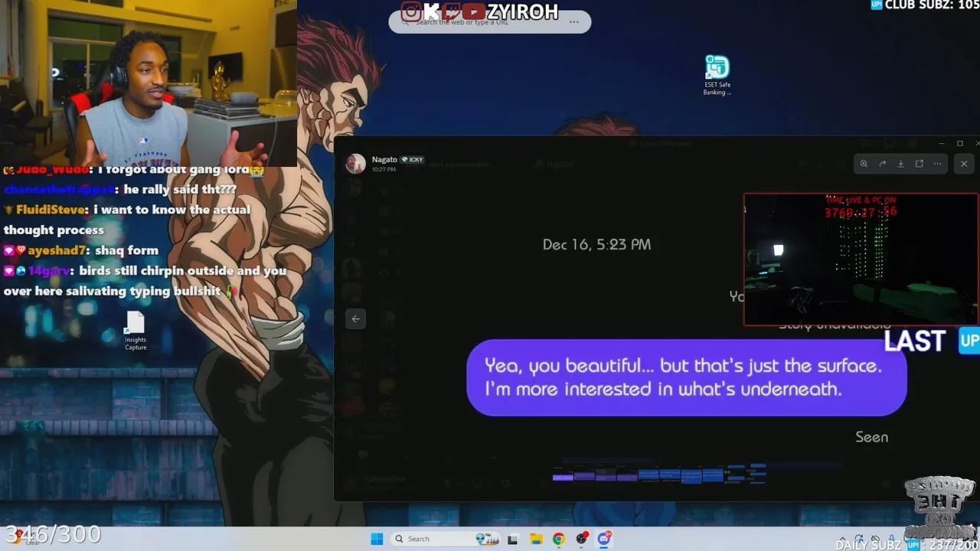
Task: Open Google Chrome from the taskbar
Action: click(x=559, y=539)
